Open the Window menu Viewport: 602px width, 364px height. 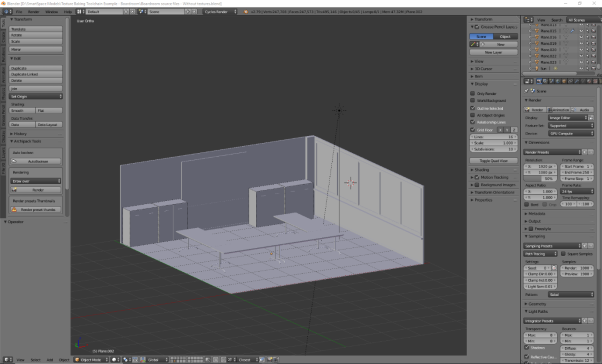pos(51,12)
